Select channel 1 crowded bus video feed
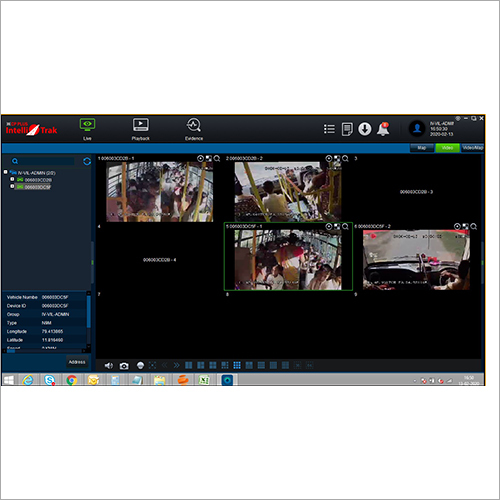The image size is (500, 500). [160, 192]
